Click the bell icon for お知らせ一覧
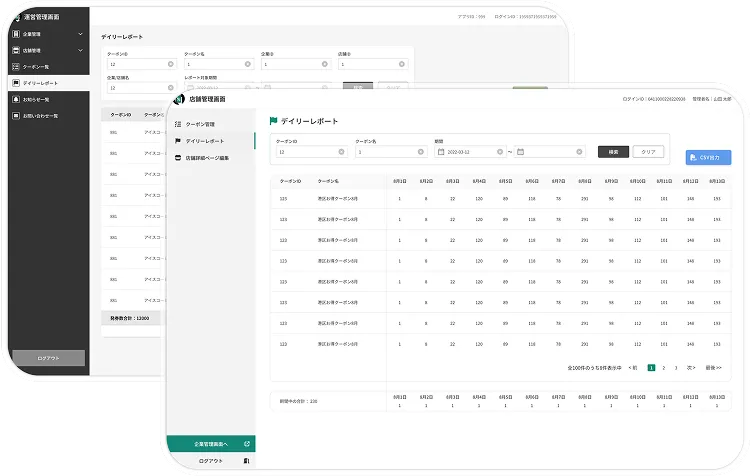750x476 pixels. tap(15, 100)
